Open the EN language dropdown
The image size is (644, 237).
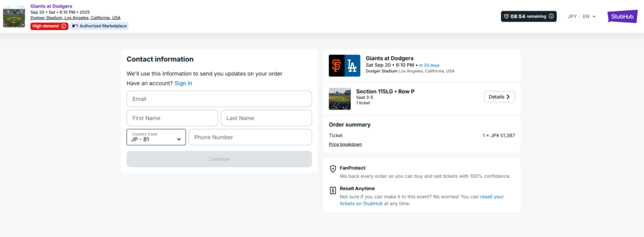coord(589,16)
